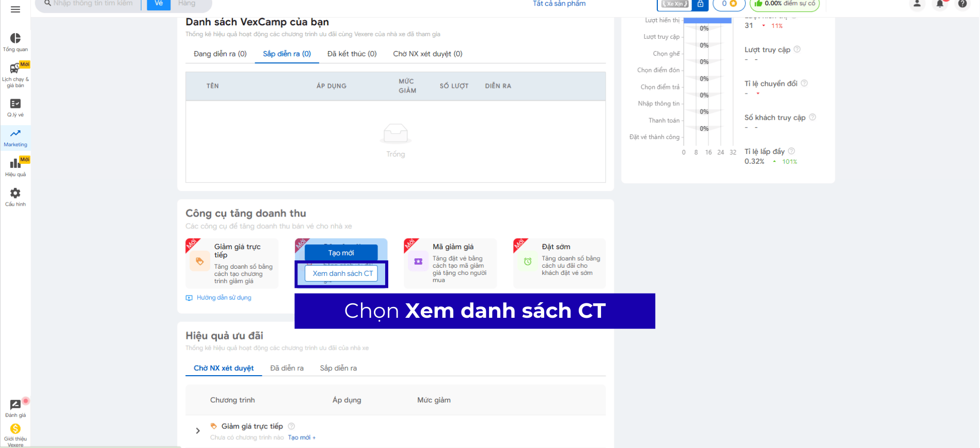Expand the Giảm giá trực tiếp row
Viewport: 980px width, 448px height.
(198, 430)
